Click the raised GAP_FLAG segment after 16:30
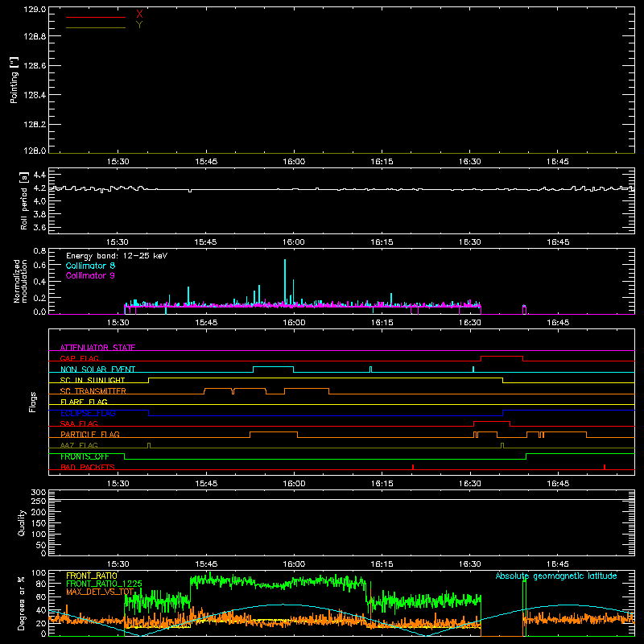Screen dimensions: 644x644 point(502,357)
